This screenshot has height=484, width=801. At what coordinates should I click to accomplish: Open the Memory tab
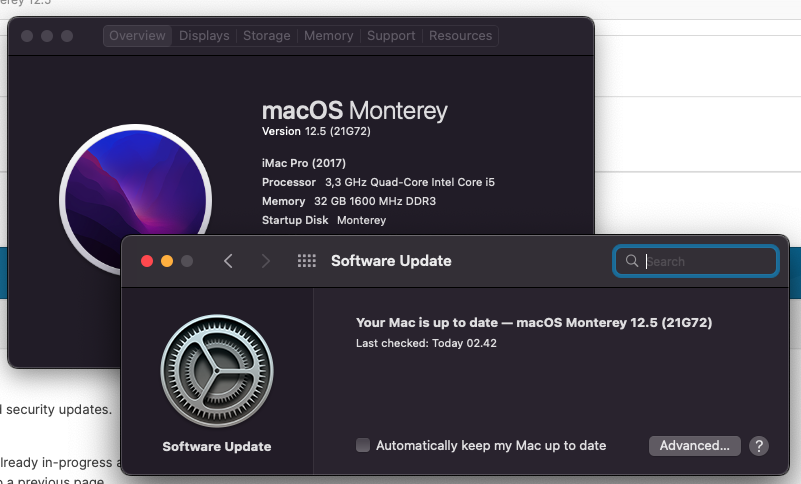click(328, 36)
